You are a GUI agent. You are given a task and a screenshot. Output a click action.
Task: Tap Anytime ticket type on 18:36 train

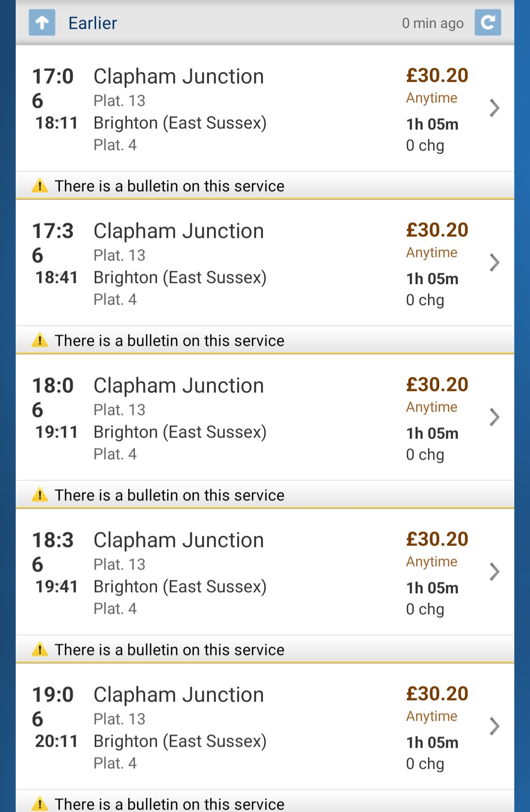(x=432, y=562)
